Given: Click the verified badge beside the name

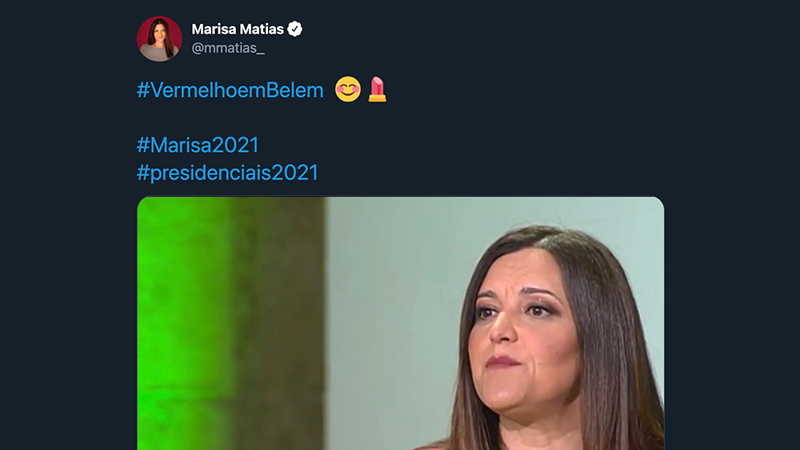Looking at the screenshot, I should coord(295,29).
